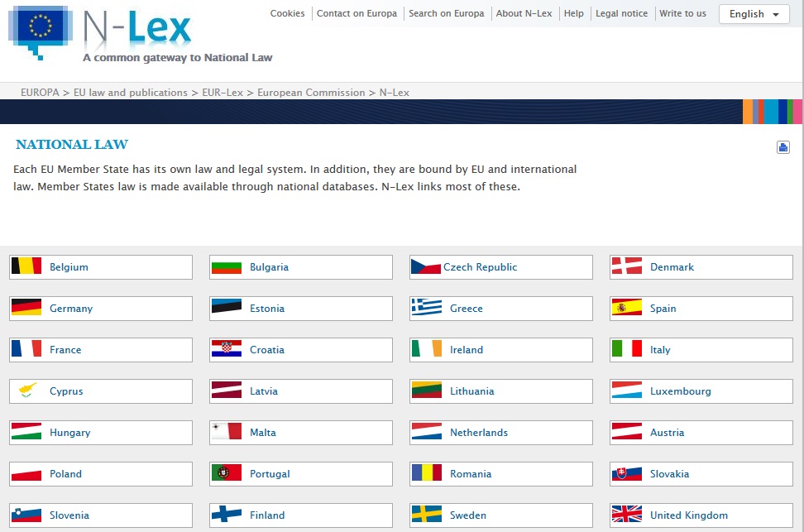The width and height of the screenshot is (804, 532).
Task: Click the United Kingdom flag icon
Action: [627, 514]
